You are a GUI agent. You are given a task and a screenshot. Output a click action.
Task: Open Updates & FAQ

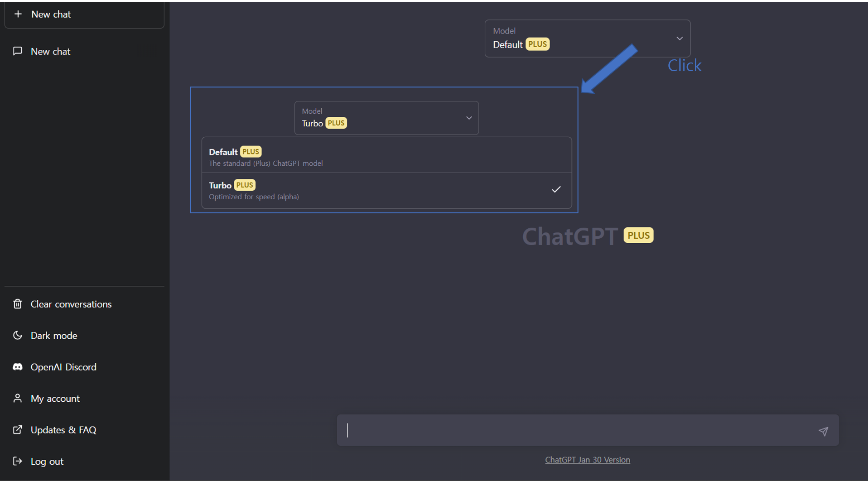click(84, 430)
